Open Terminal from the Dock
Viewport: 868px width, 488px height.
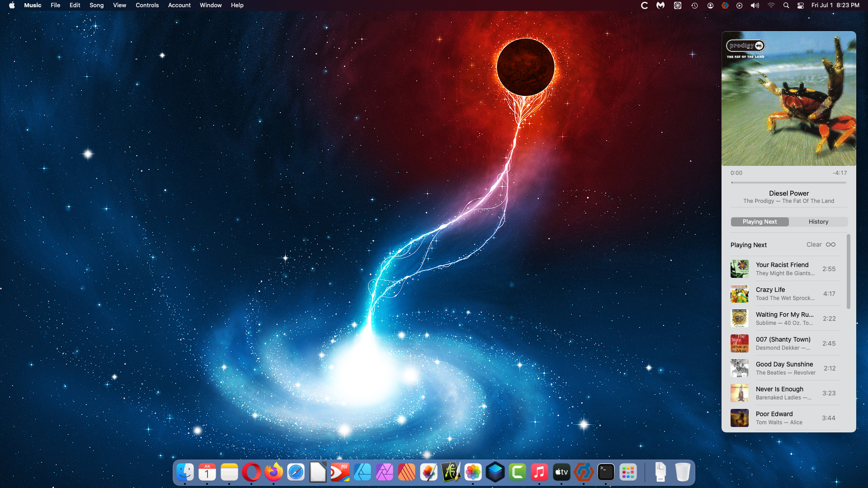point(605,473)
